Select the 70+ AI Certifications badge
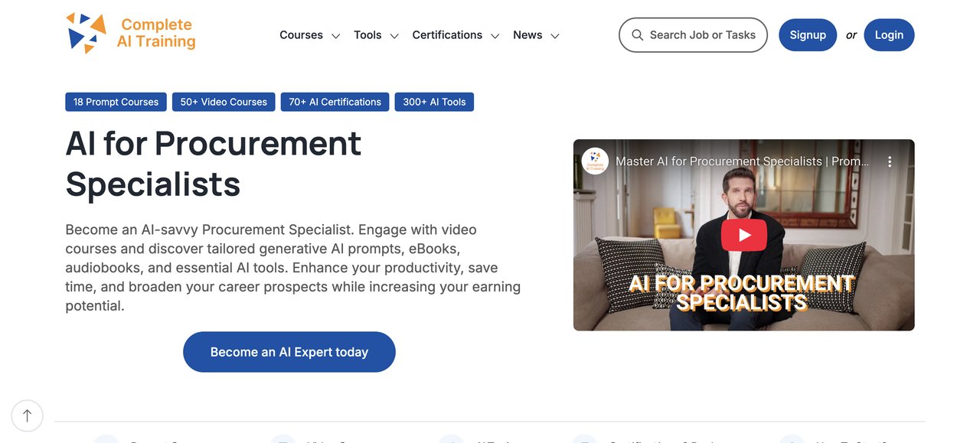 pyautogui.click(x=335, y=102)
